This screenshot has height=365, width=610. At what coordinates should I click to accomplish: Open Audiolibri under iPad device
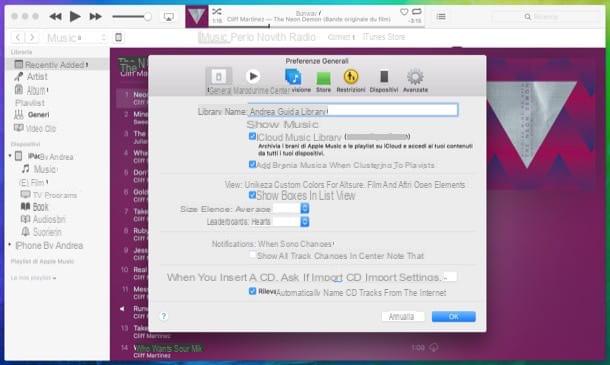click(49, 219)
